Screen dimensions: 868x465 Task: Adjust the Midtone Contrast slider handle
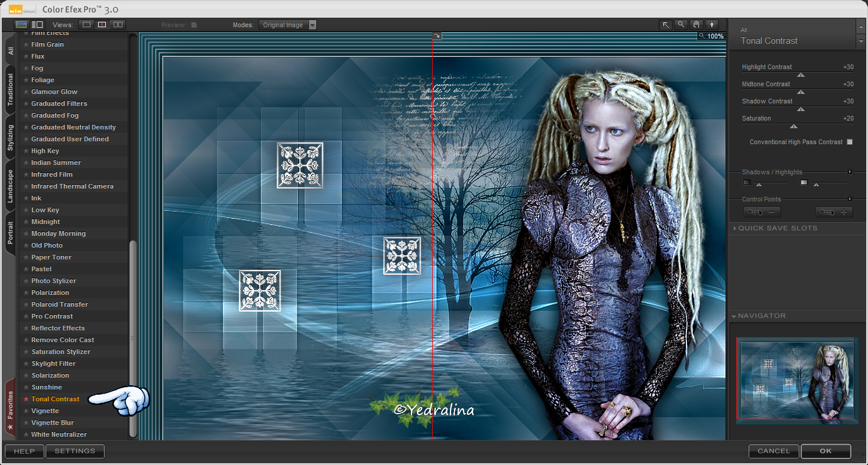pyautogui.click(x=801, y=92)
